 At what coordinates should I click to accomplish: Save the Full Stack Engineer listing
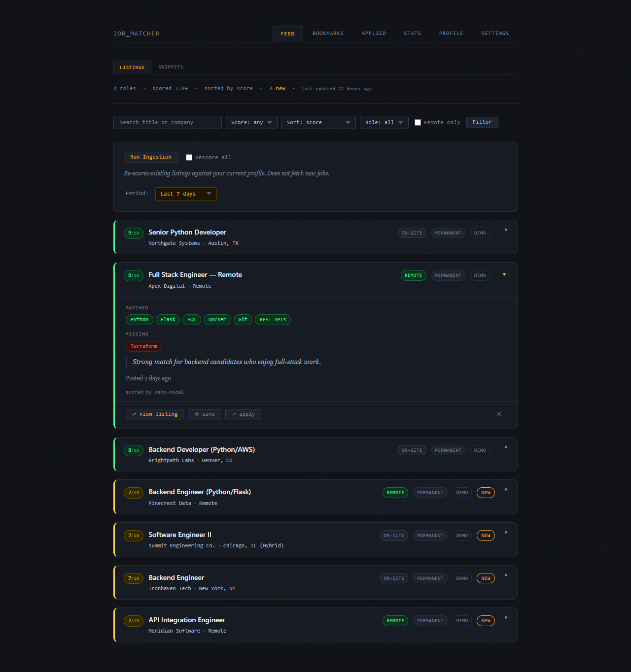coord(204,414)
